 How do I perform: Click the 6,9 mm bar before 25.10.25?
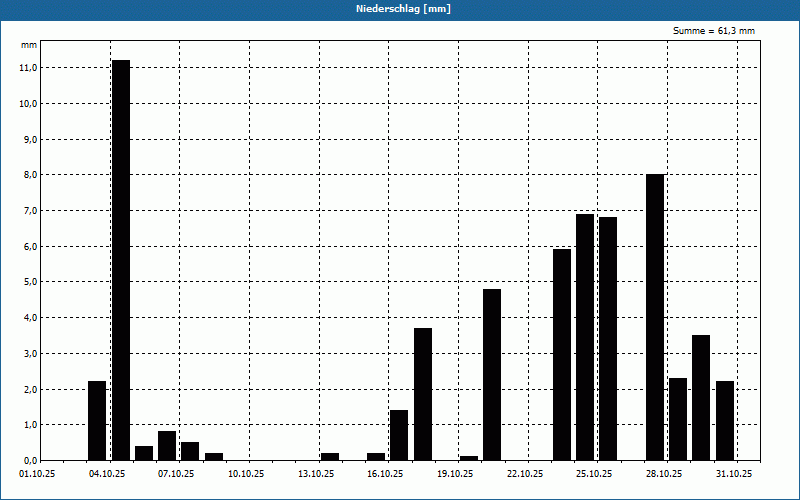(x=585, y=337)
